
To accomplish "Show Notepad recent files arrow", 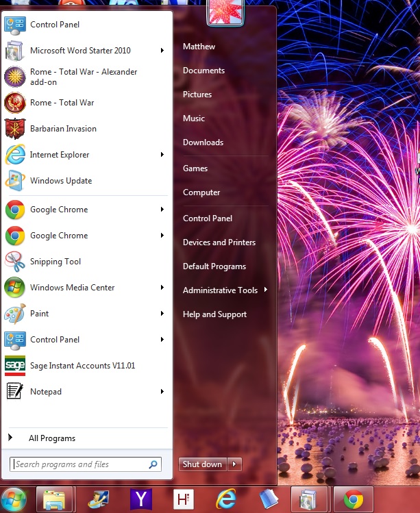I will point(162,392).
